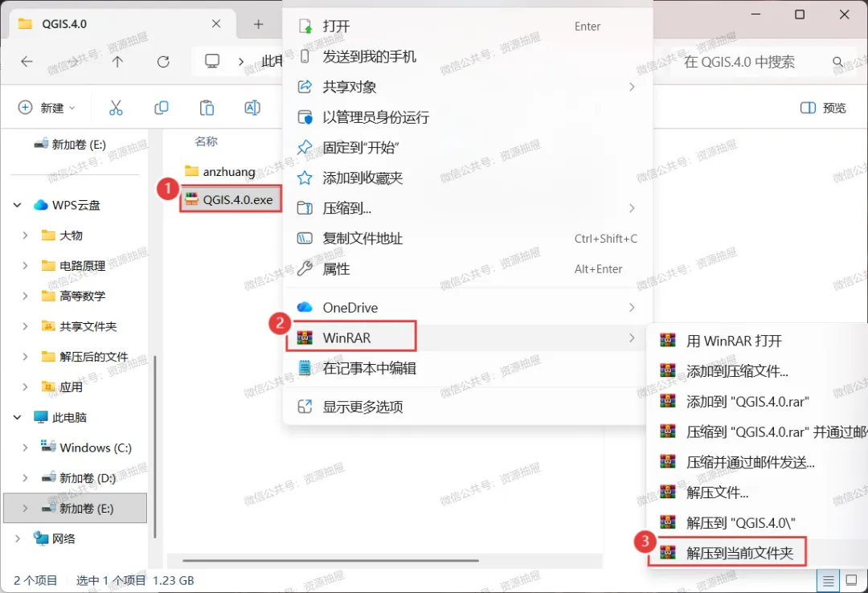Screen dimensions: 868x593
Task: Choose 添加到 "QGIS.4.0.rar" submenu entry
Action: 757,401
